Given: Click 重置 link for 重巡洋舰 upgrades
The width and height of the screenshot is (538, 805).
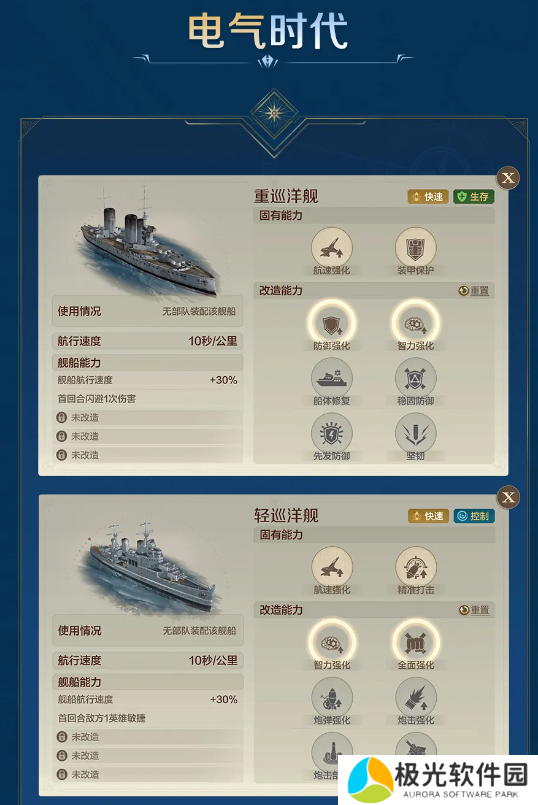Looking at the screenshot, I should pos(473,291).
